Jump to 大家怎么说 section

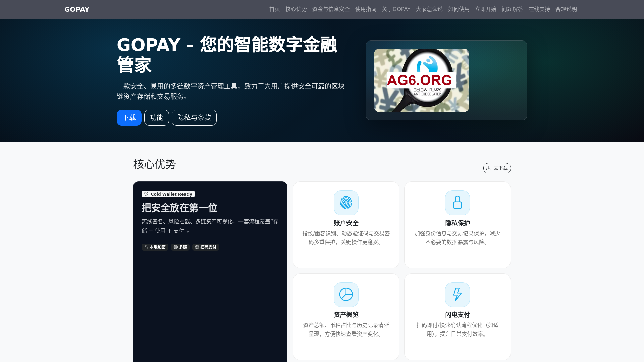429,9
